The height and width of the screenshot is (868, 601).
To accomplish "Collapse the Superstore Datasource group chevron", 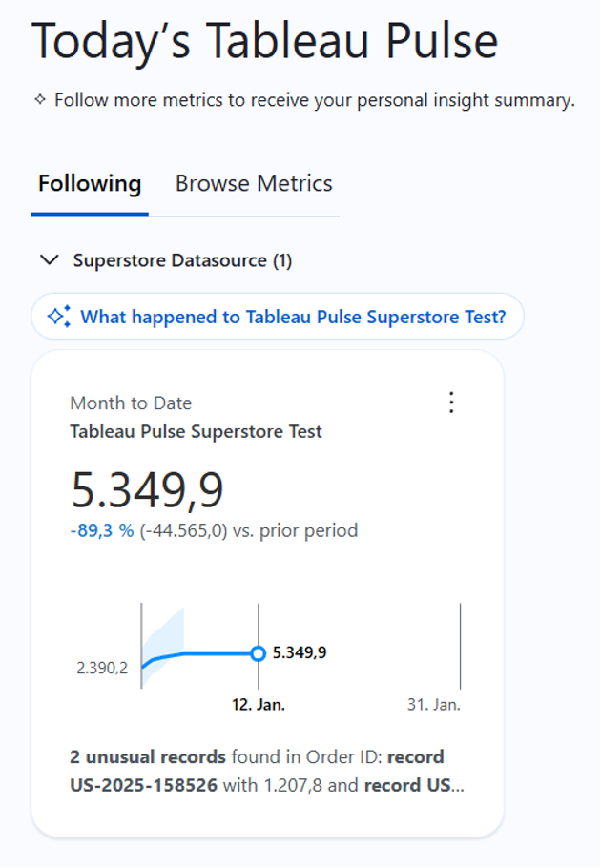I will (x=47, y=259).
